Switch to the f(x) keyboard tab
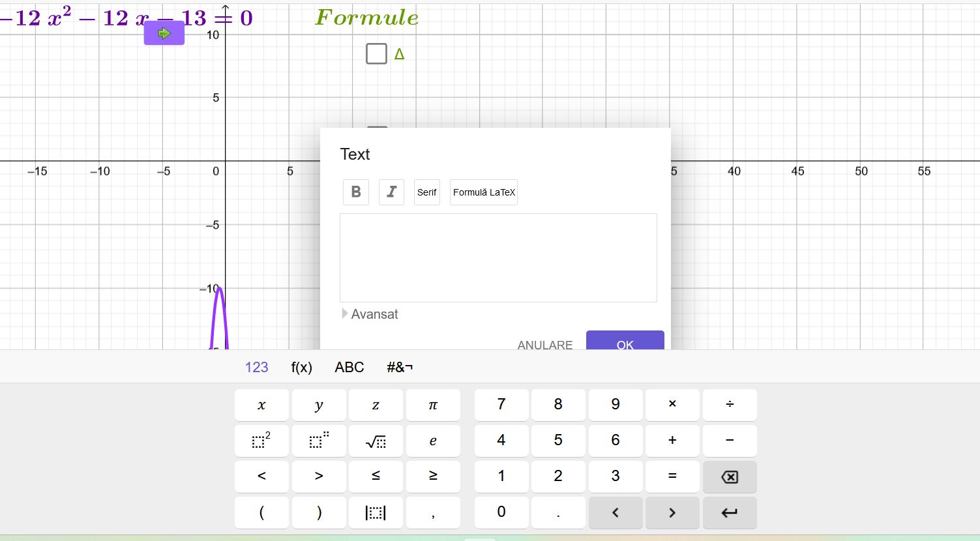 [x=301, y=367]
